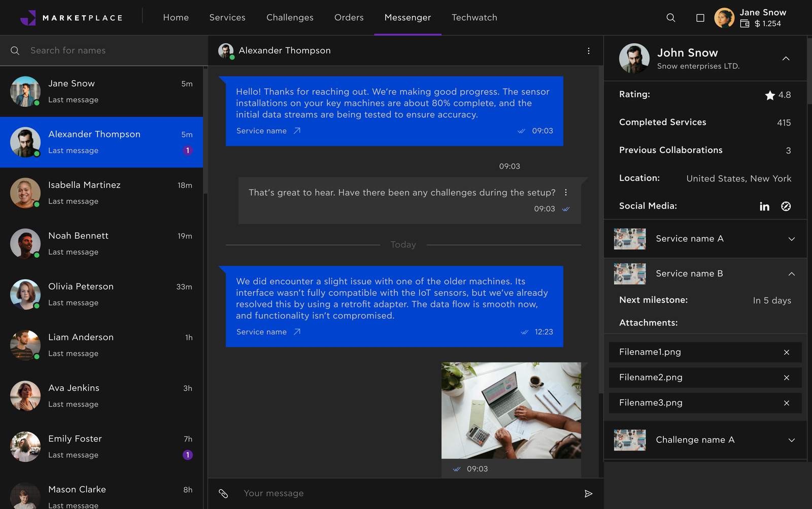
Task: Remove Filename1.png attachment
Action: 786,352
